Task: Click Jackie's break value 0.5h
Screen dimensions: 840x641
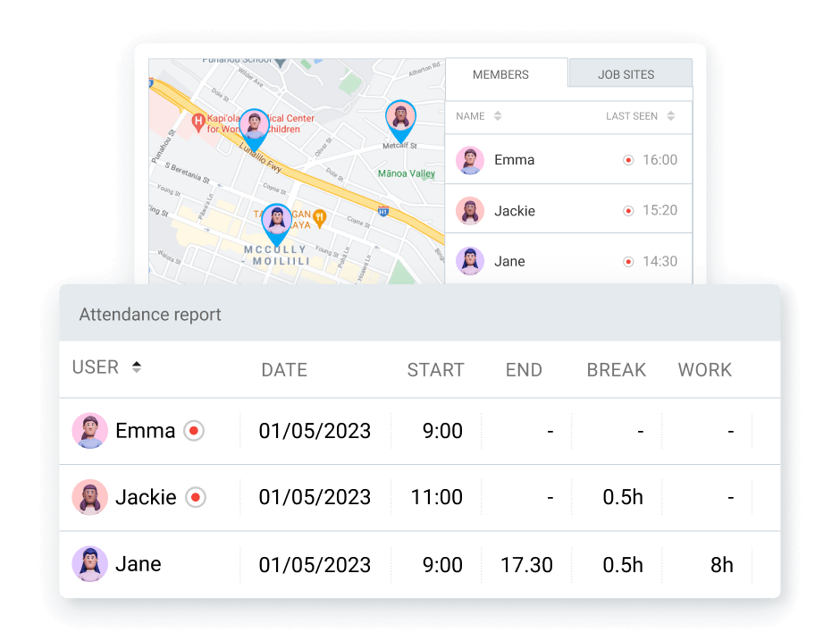Action: tap(623, 497)
